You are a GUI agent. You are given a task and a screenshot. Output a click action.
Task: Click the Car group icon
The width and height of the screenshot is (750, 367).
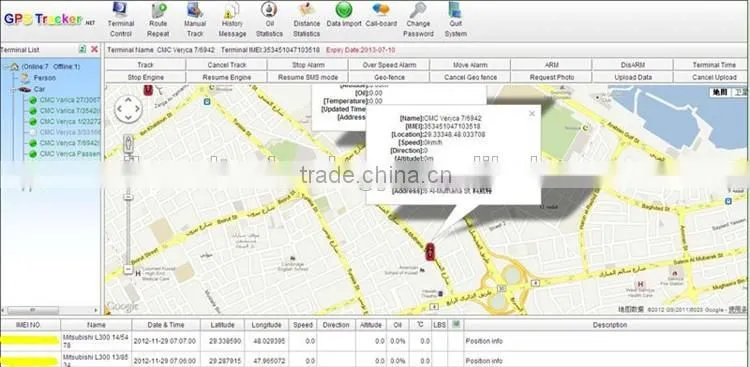24,89
